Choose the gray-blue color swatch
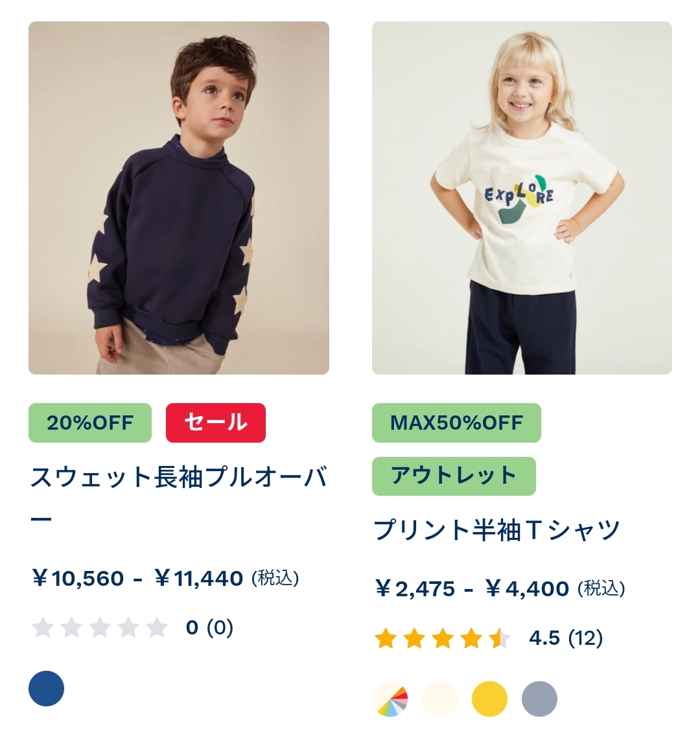 pyautogui.click(x=539, y=699)
